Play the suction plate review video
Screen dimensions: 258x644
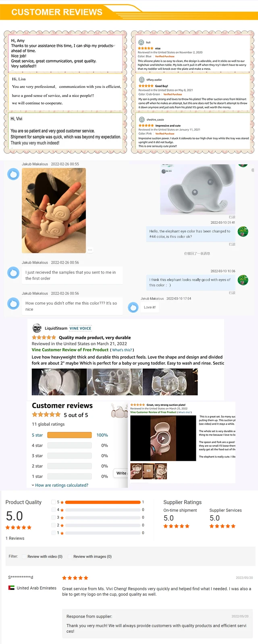click(163, 438)
